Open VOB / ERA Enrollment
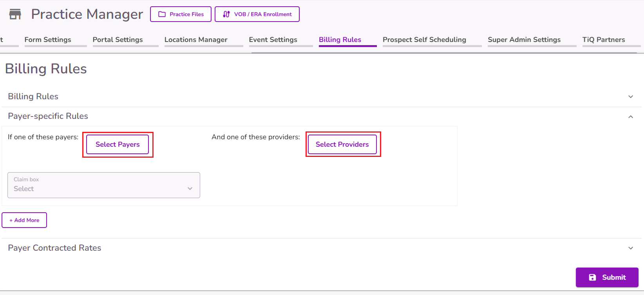The width and height of the screenshot is (644, 295). pyautogui.click(x=257, y=14)
